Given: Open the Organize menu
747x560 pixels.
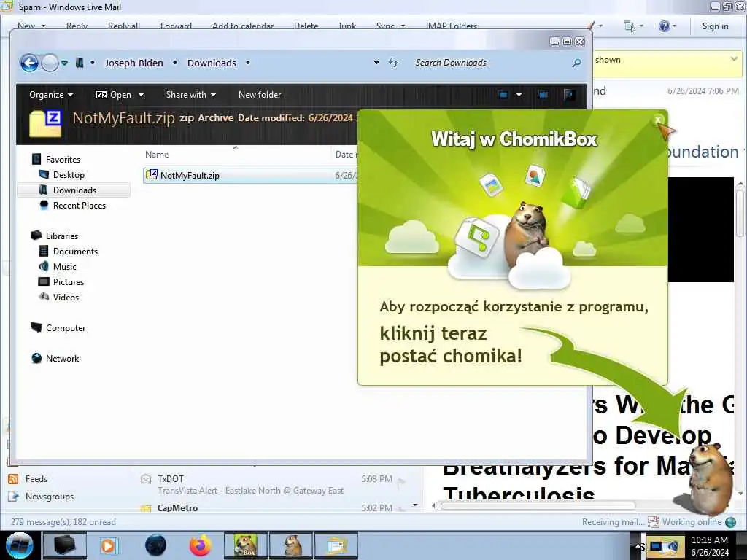Looking at the screenshot, I should [x=51, y=95].
